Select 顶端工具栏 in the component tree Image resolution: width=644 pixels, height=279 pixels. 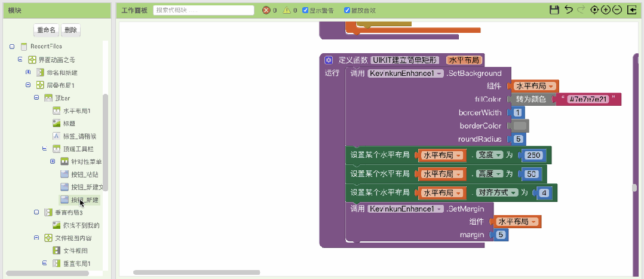click(x=78, y=149)
